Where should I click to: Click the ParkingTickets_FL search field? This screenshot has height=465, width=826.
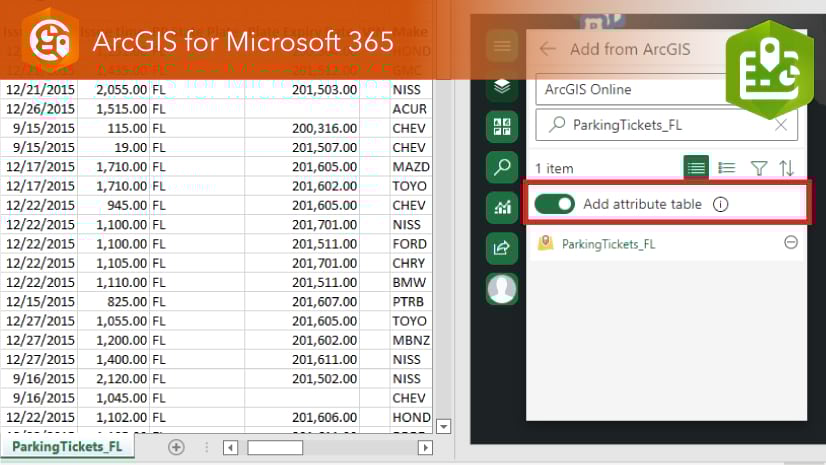pyautogui.click(x=666, y=125)
